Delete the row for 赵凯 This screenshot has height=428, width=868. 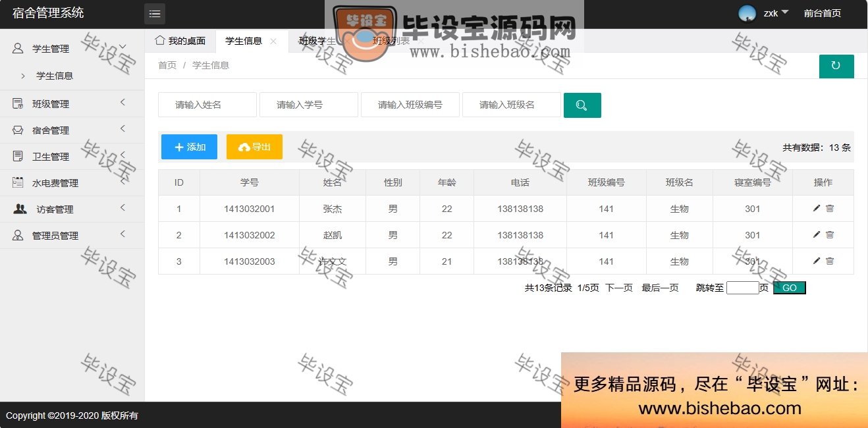[830, 234]
